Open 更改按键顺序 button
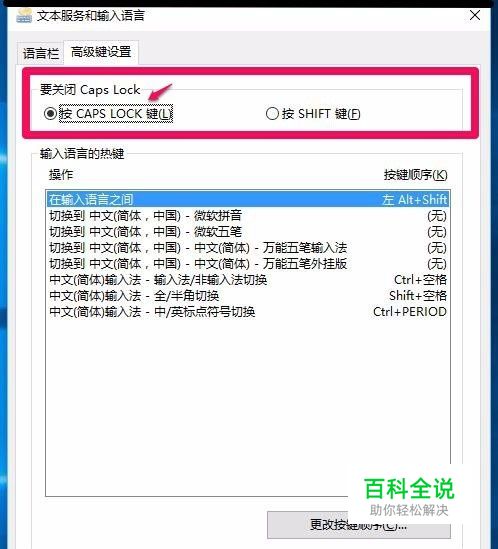The image size is (498, 549). [x=359, y=525]
